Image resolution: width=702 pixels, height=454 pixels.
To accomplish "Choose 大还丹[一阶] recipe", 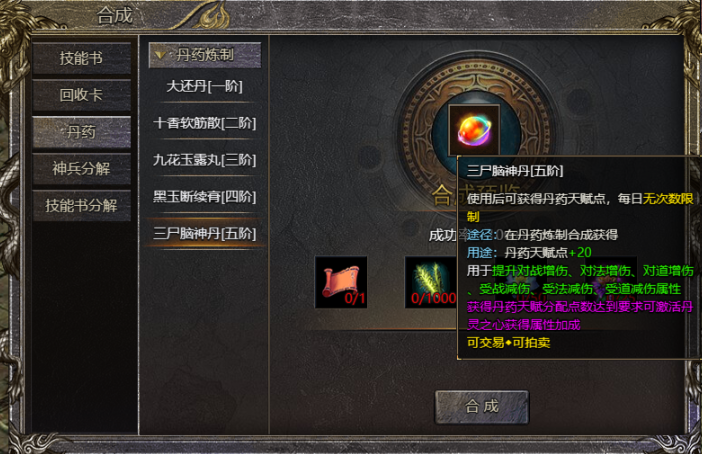I will pyautogui.click(x=205, y=86).
